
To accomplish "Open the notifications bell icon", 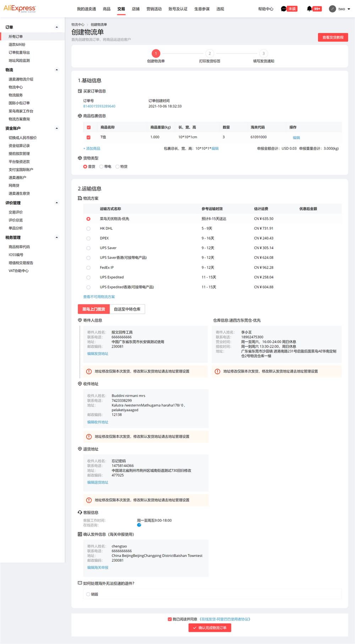I will click(x=309, y=9).
